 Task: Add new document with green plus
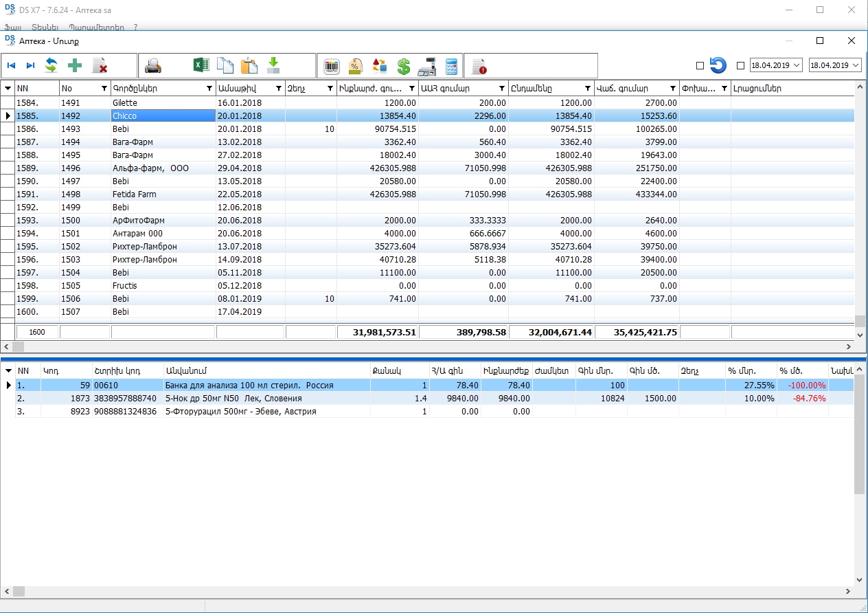point(75,66)
